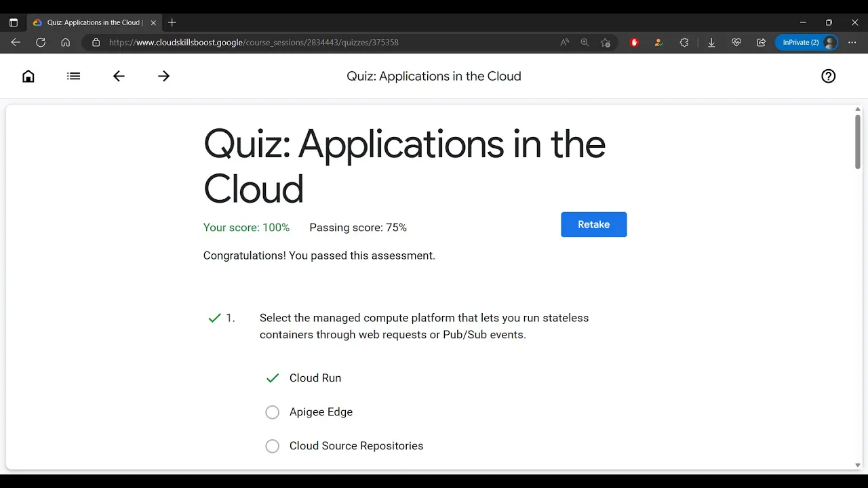868x488 pixels.
Task: Add this page to favorites
Action: [606, 42]
